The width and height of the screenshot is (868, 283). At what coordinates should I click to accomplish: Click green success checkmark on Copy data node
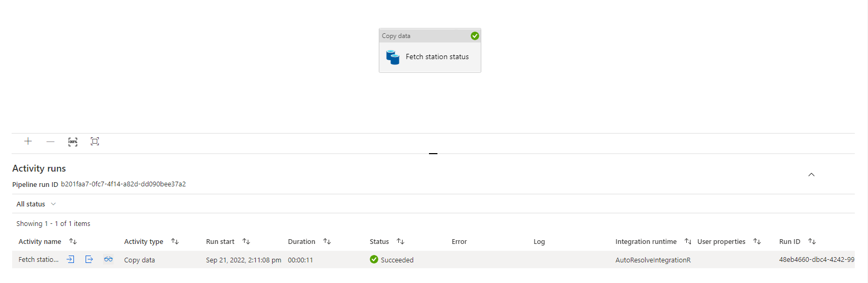point(474,36)
